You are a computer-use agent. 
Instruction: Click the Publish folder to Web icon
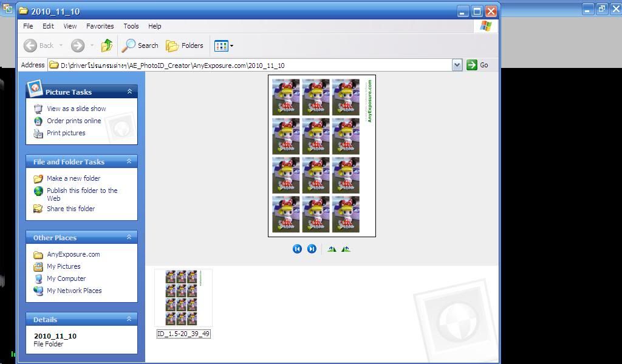[x=38, y=191]
